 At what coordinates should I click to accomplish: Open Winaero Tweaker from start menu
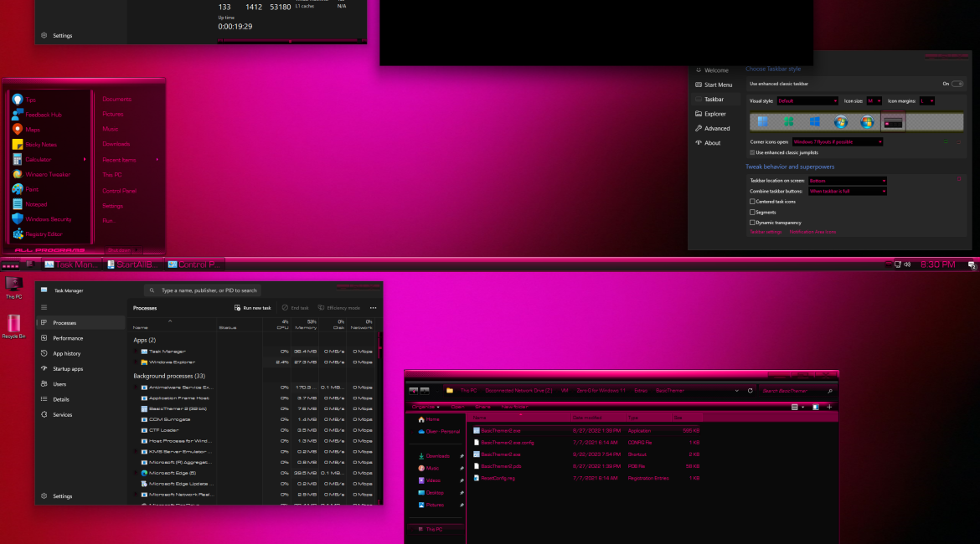48,174
